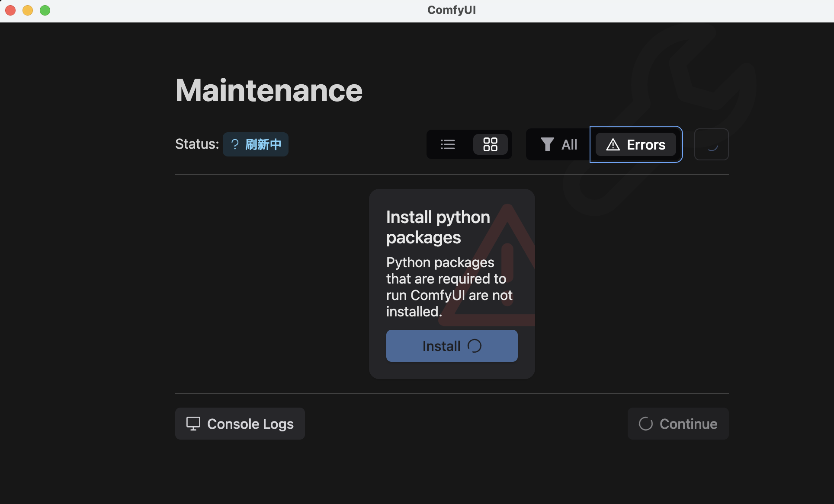The image size is (834, 504).
Task: Click the funnel filter icon
Action: pyautogui.click(x=547, y=144)
